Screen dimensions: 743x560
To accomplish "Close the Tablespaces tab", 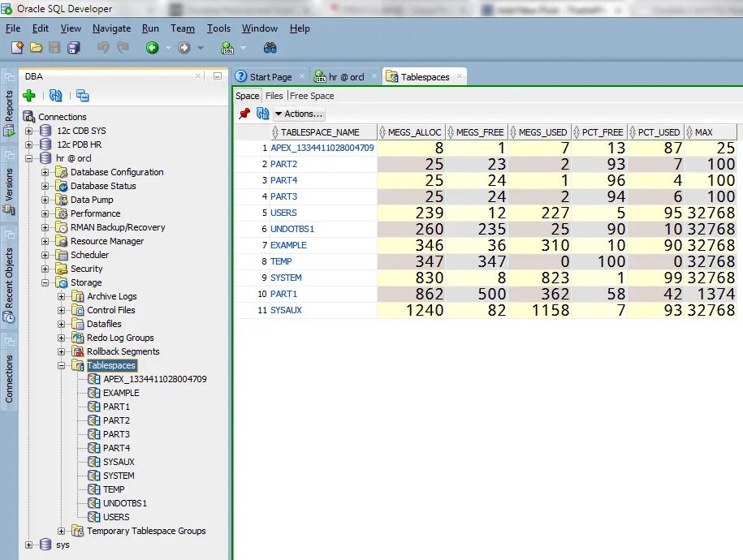I will (459, 75).
